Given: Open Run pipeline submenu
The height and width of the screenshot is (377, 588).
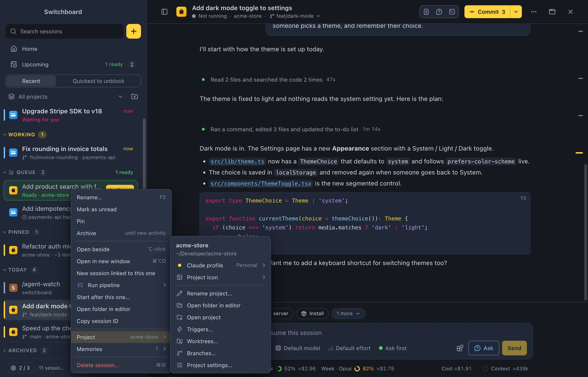Looking at the screenshot, I should (121, 285).
